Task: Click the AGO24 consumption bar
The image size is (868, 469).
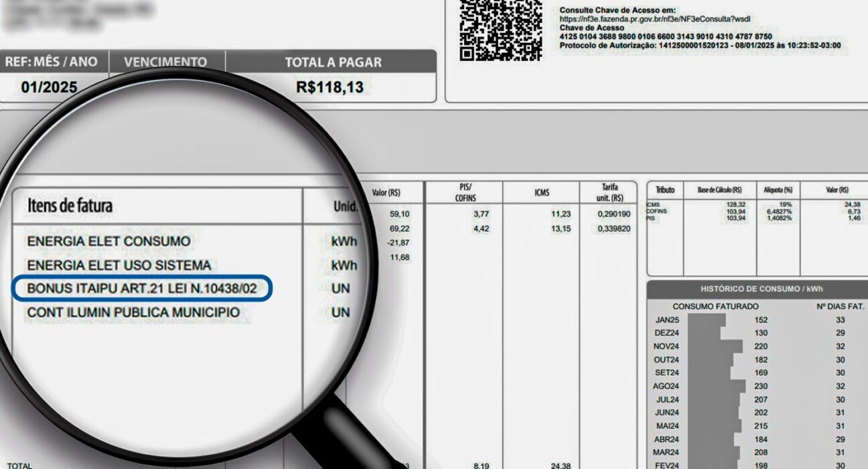Action: coord(717,386)
